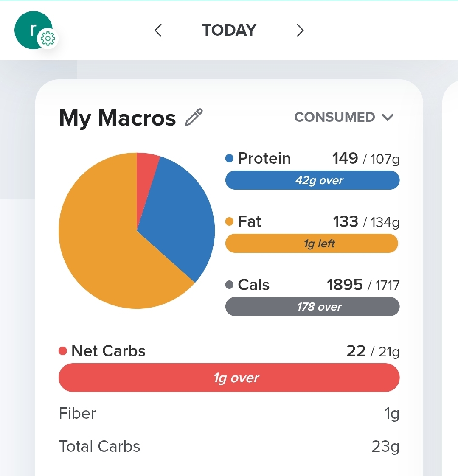Viewport: 458px width, 476px height.
Task: Select the Total Carbs row
Action: click(x=229, y=446)
